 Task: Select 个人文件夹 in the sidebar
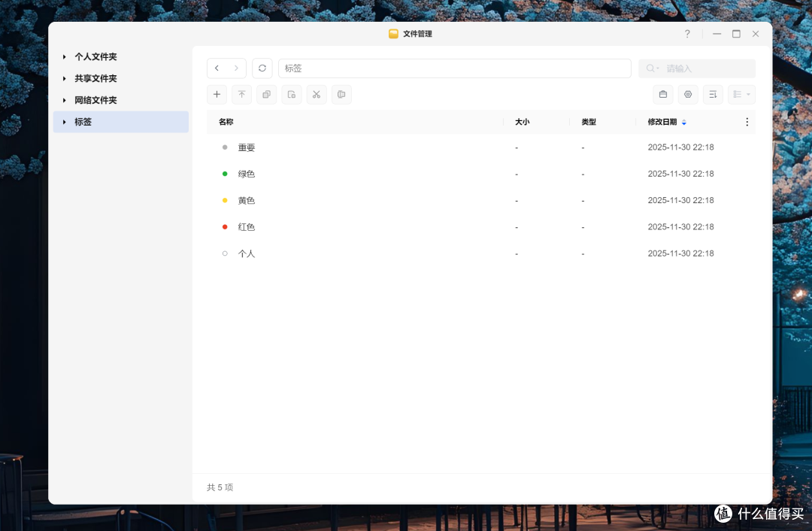(95, 57)
